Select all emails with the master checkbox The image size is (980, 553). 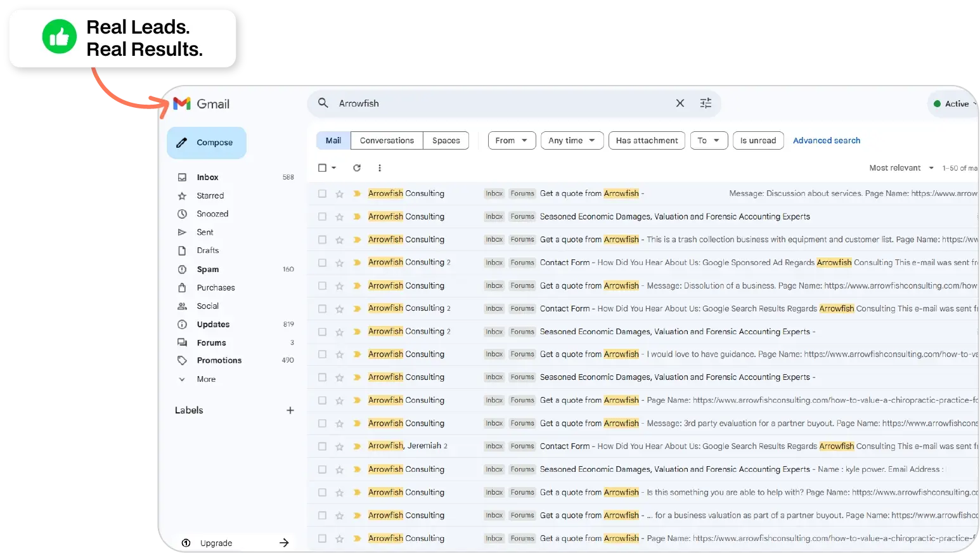[x=322, y=167]
